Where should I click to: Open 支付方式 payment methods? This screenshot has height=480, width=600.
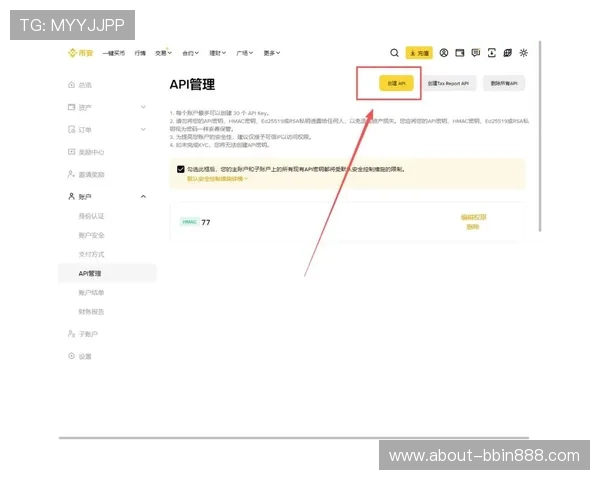(x=91, y=254)
